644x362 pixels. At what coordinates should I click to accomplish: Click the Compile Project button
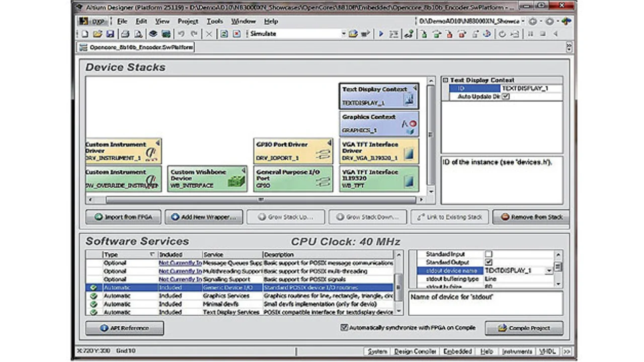point(524,328)
